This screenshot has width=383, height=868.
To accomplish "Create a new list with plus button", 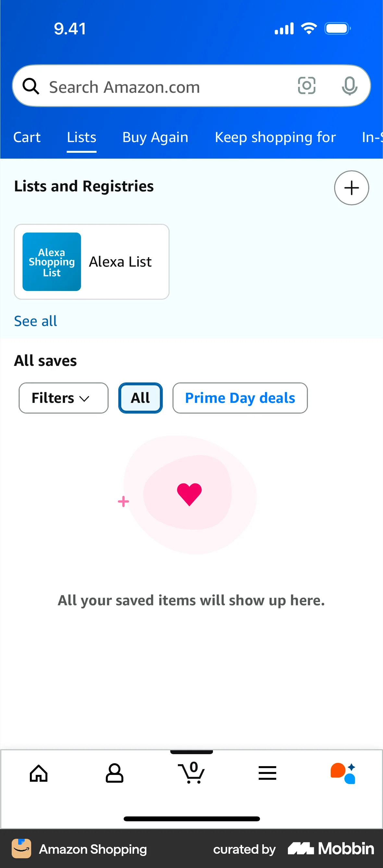I will pyautogui.click(x=351, y=188).
